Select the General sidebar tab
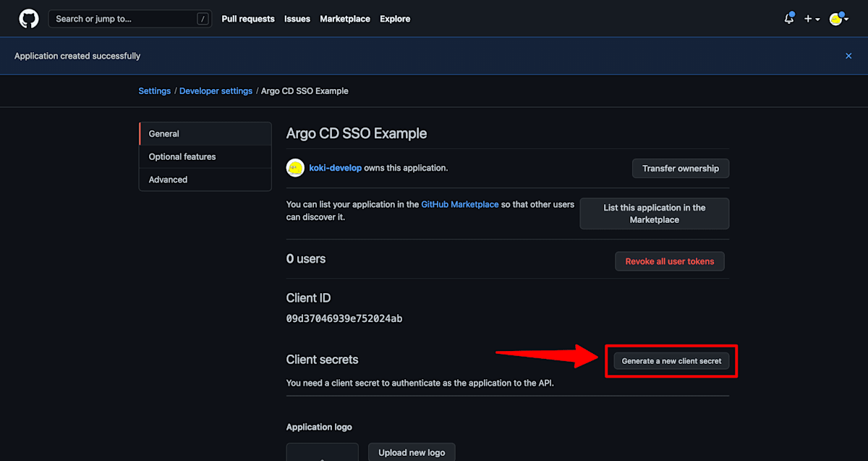 [x=205, y=134]
